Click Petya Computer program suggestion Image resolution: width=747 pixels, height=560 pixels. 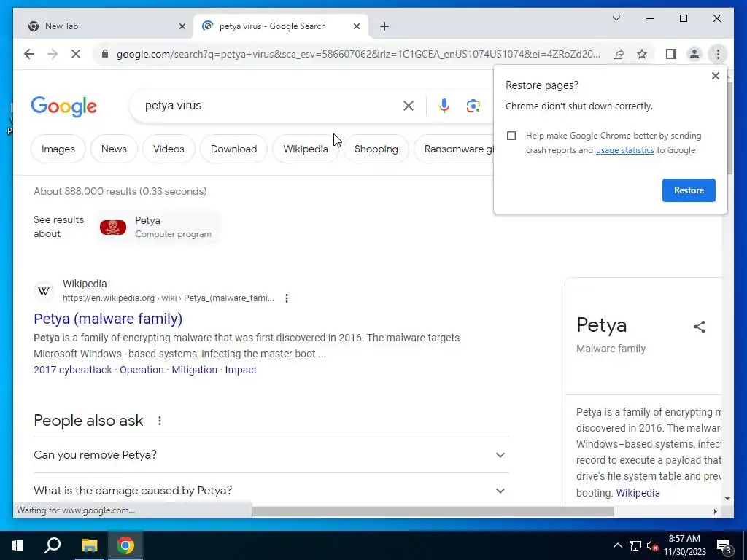pos(158,227)
